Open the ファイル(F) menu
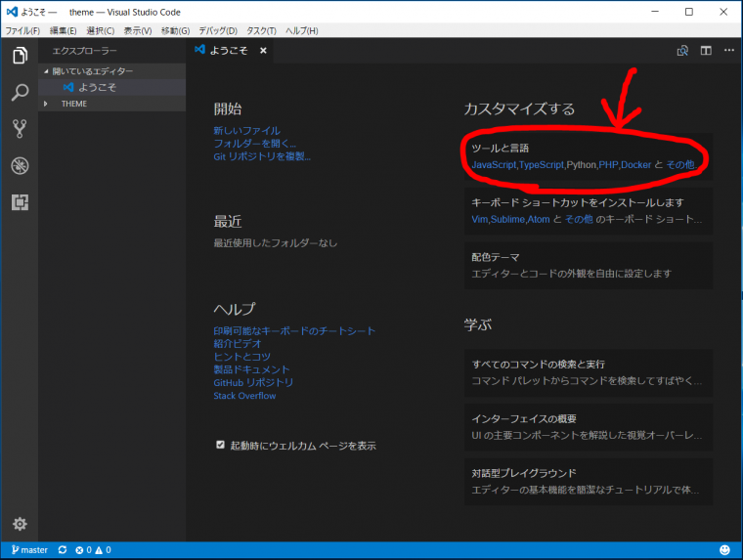Screen dimensions: 743x560 point(22,31)
